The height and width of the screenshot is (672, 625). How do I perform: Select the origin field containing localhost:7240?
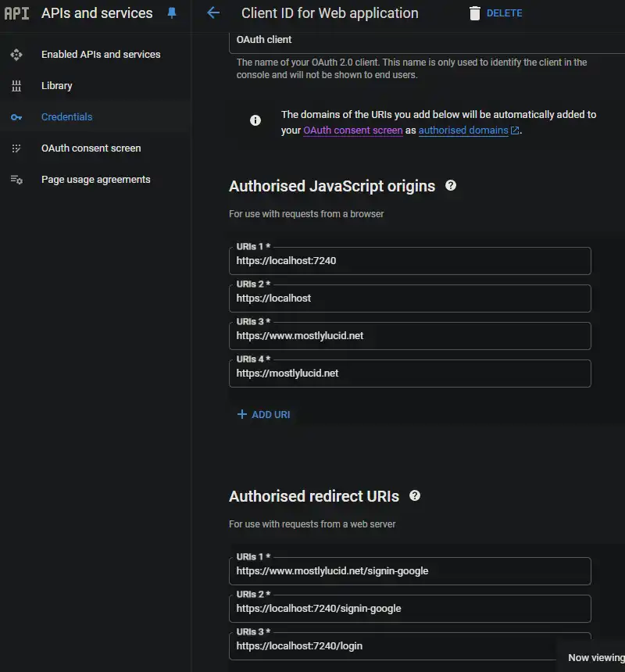[410, 261]
